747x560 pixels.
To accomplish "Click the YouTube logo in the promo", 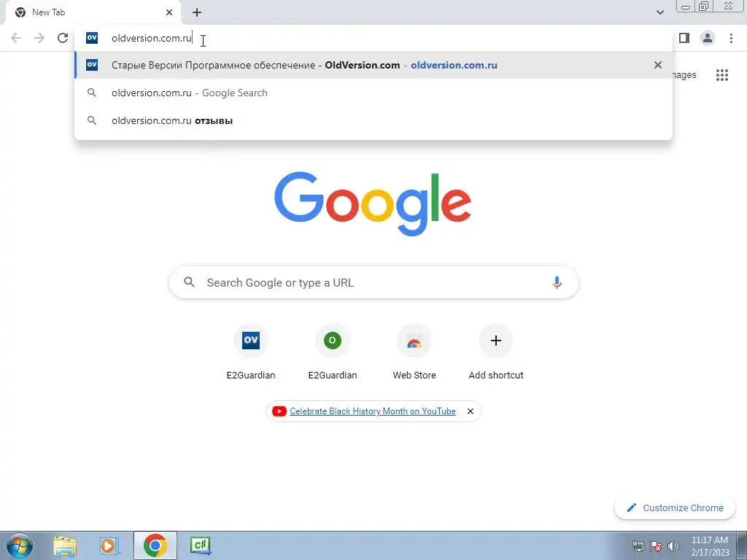I will tap(279, 411).
